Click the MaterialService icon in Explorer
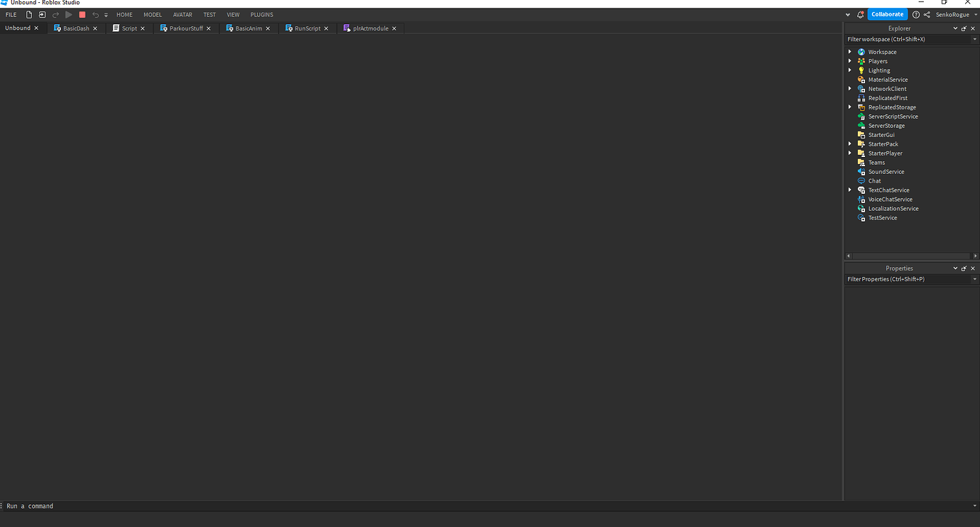Image resolution: width=980 pixels, height=527 pixels. (x=861, y=80)
